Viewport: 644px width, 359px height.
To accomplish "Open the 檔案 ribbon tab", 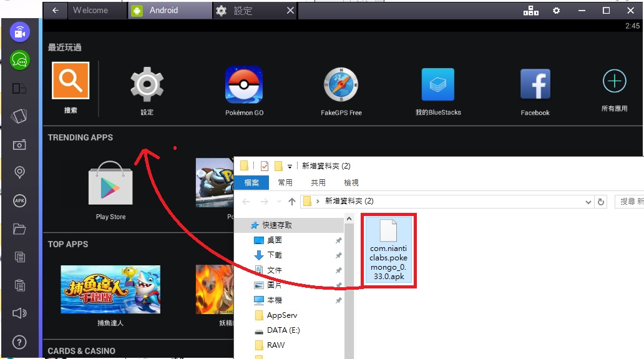I will pyautogui.click(x=251, y=183).
